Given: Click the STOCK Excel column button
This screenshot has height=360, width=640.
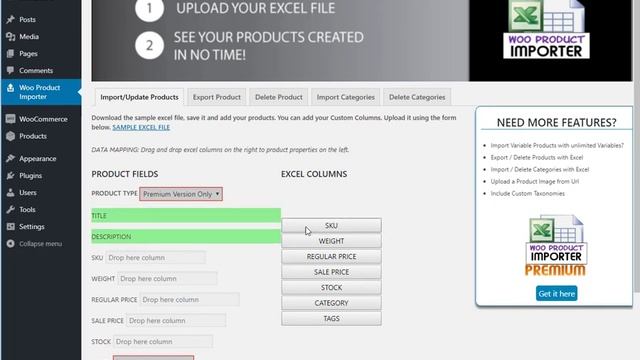Looking at the screenshot, I should click(331, 288).
